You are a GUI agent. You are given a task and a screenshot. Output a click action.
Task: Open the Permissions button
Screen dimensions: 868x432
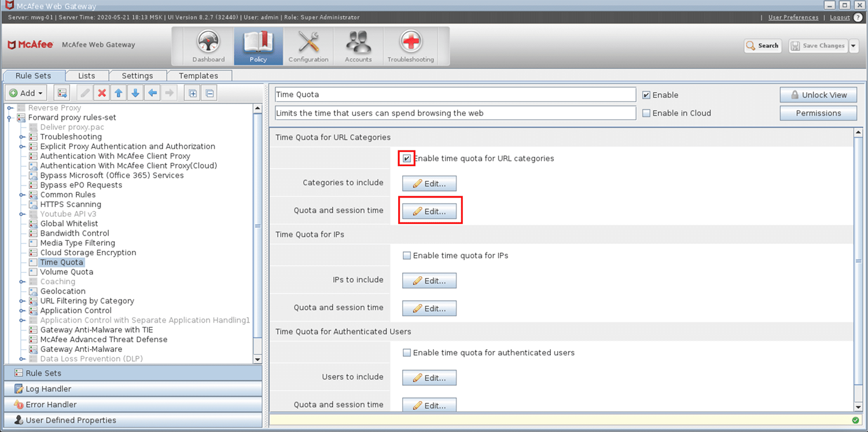818,114
